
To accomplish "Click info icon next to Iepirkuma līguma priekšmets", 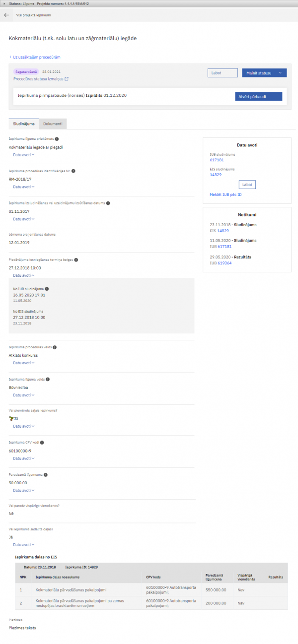I will [x=57, y=139].
